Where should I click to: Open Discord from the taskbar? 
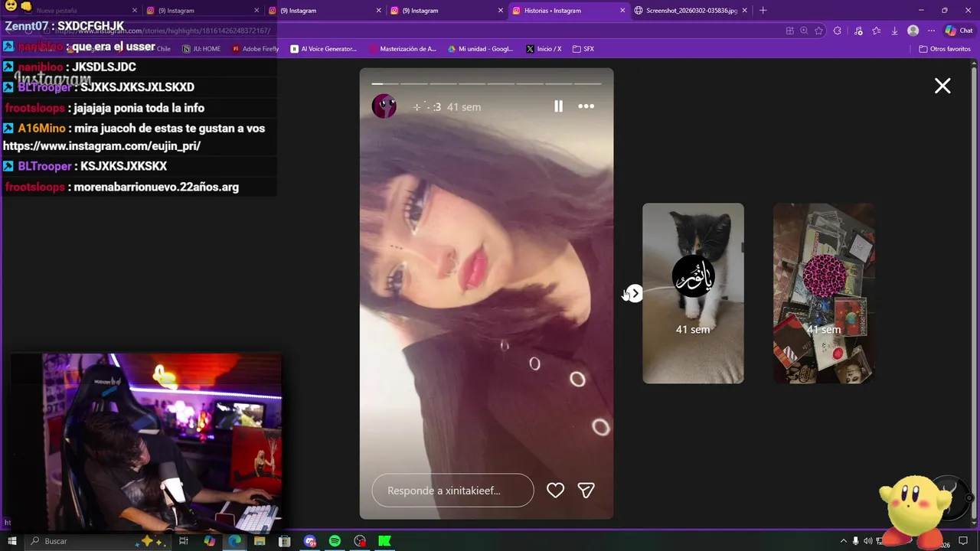pyautogui.click(x=310, y=541)
